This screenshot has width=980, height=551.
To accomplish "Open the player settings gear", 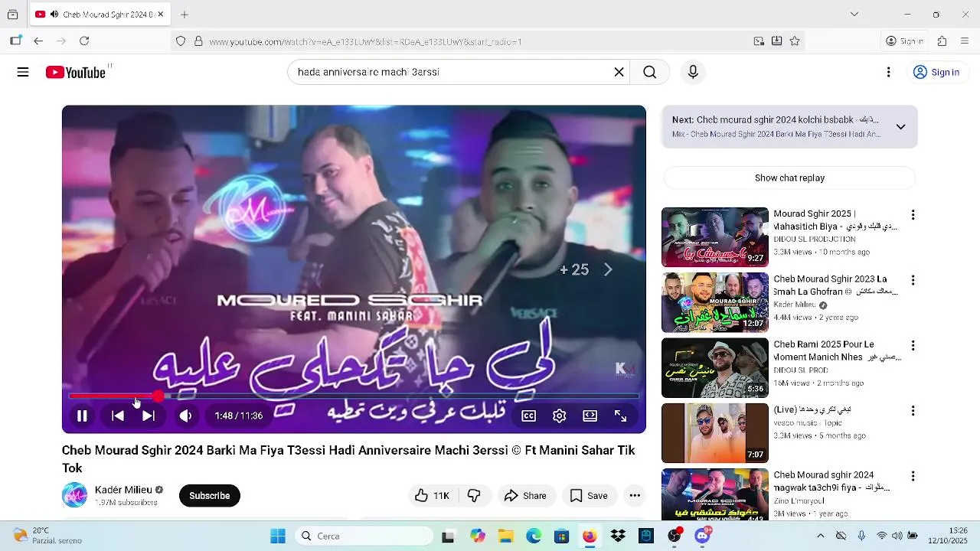I will 560,416.
